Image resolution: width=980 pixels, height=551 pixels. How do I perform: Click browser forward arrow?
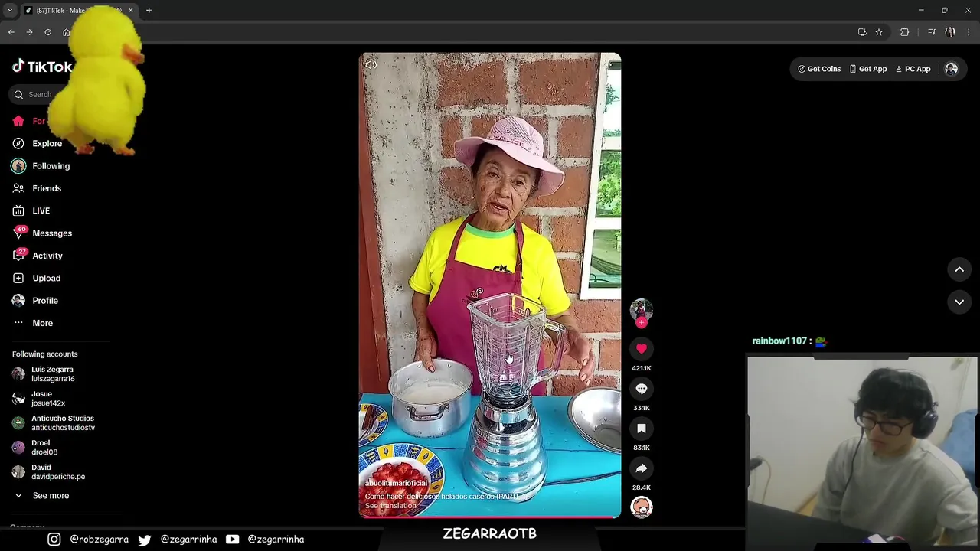click(29, 32)
